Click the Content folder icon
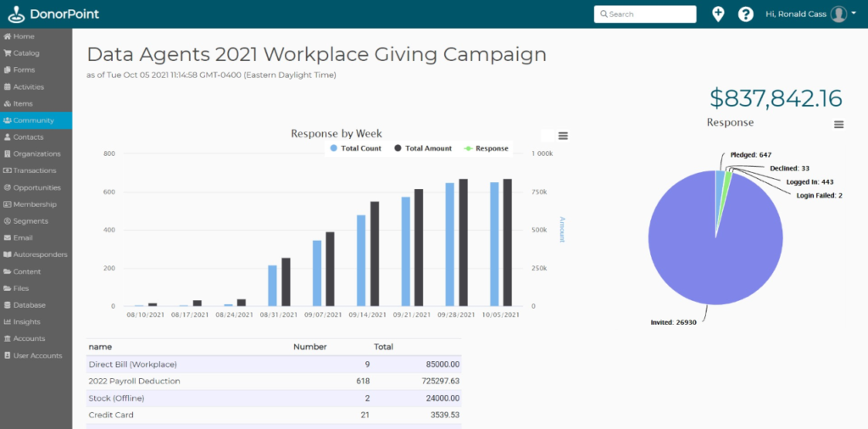This screenshot has height=429, width=868. coord(7,271)
